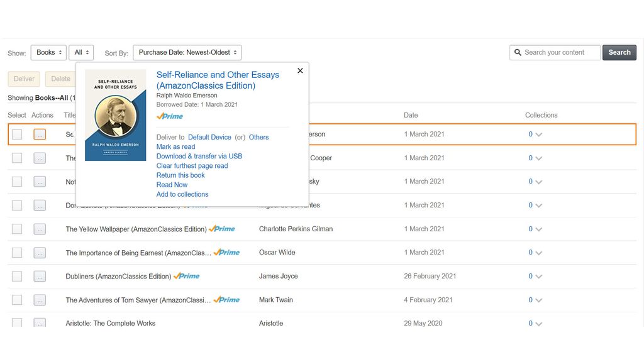Viewport: 644px width, 362px height.
Task: Choose Mark as read in the popup
Action: [x=175, y=146]
